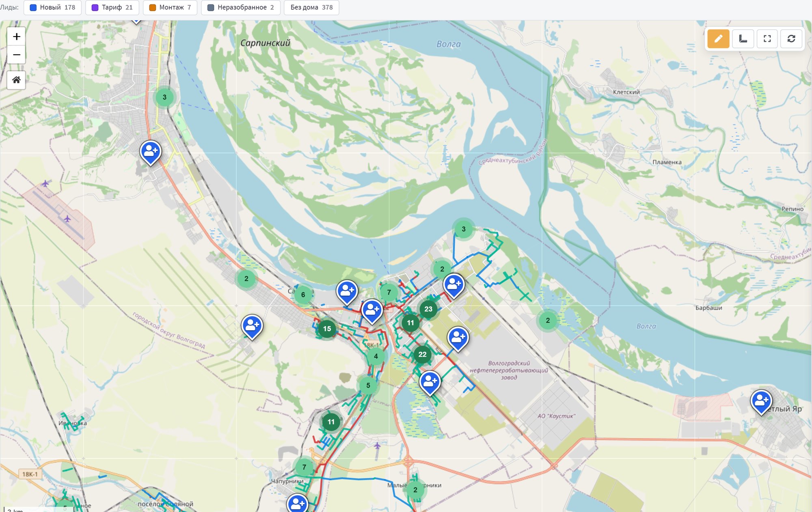This screenshot has width=812, height=512.
Task: Open lead marker below cluster 22
Action: click(x=430, y=382)
